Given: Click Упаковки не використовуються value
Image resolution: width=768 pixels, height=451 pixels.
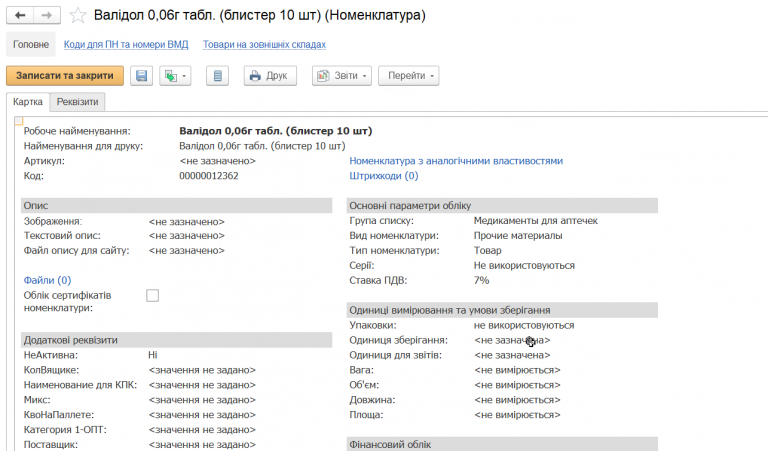Looking at the screenshot, I should point(524,325).
